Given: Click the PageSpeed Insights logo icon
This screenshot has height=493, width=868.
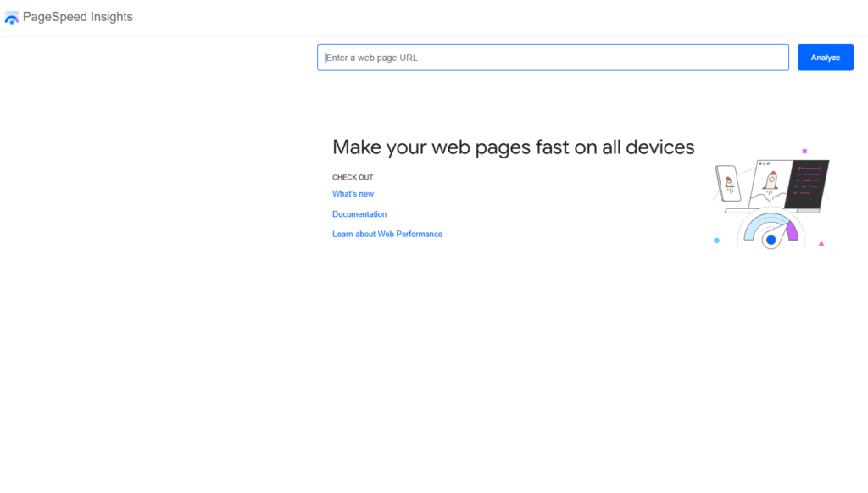Looking at the screenshot, I should (x=12, y=18).
